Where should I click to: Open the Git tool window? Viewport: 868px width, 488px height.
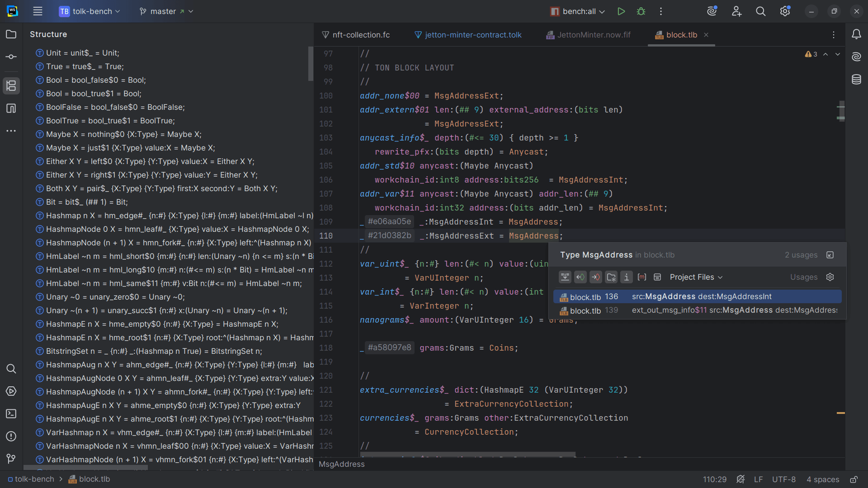tap(11, 459)
